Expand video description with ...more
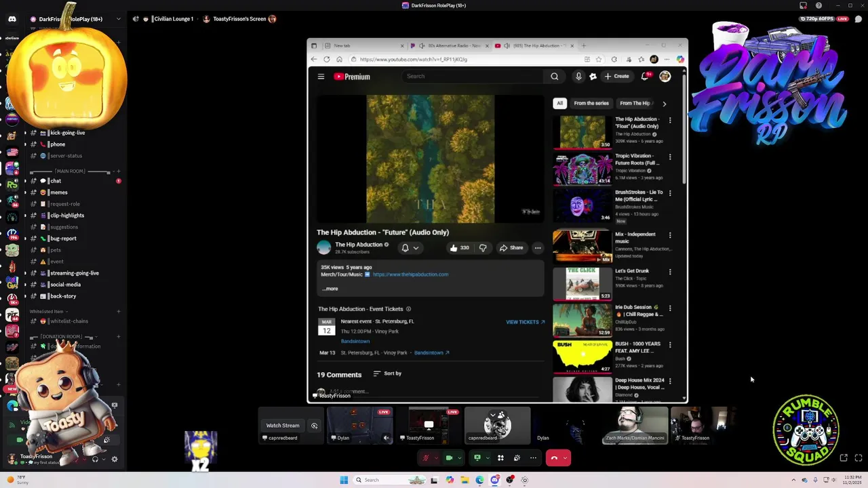The height and width of the screenshot is (488, 868). [x=330, y=289]
